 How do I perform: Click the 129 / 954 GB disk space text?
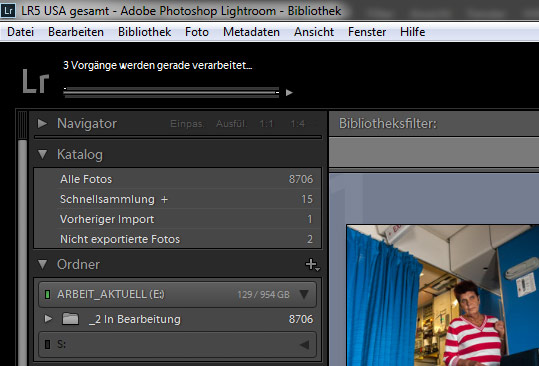[263, 295]
